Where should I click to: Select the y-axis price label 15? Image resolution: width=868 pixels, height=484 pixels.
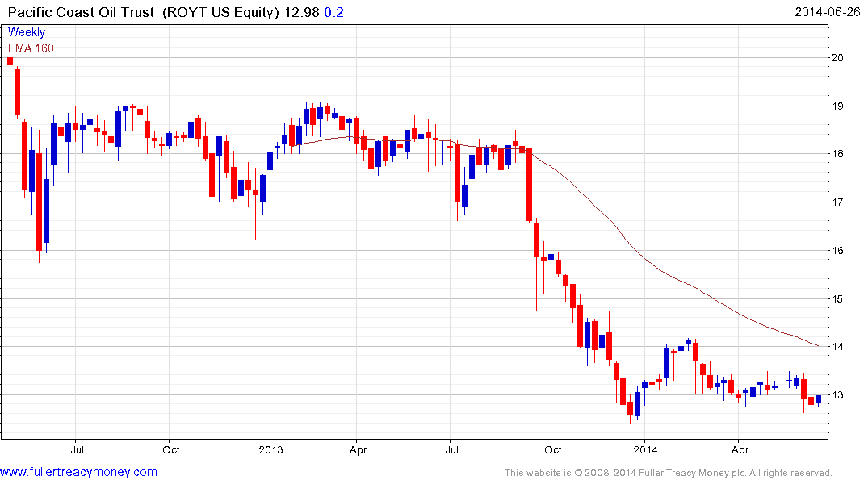[x=837, y=299]
